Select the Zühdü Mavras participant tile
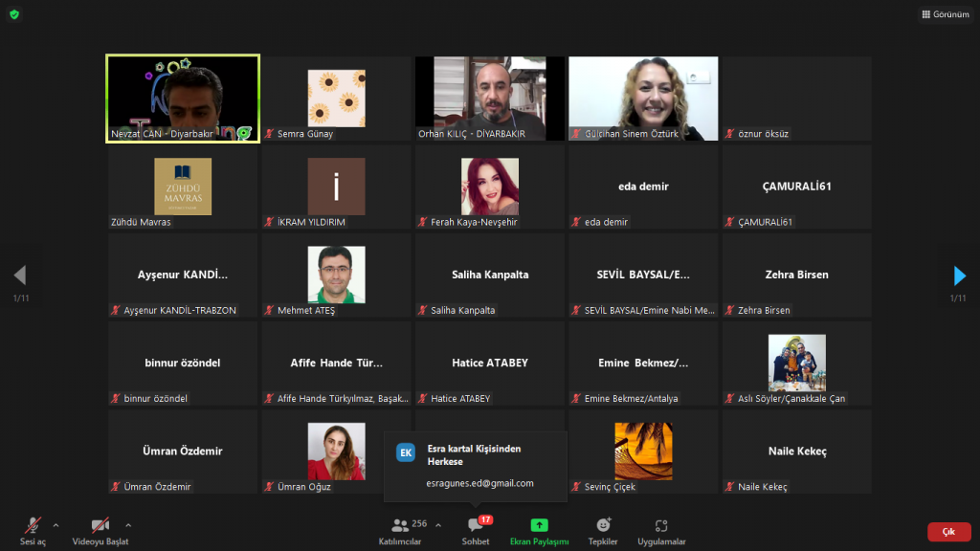980x551 pixels. click(183, 187)
